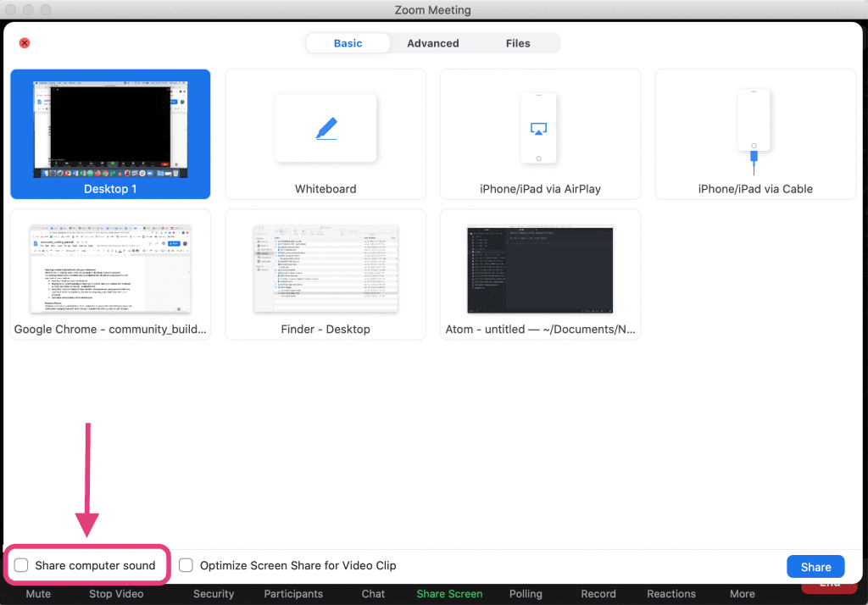Screen dimensions: 868x605
Task: Pick the Google Chrome window thumbnail
Action: click(110, 269)
